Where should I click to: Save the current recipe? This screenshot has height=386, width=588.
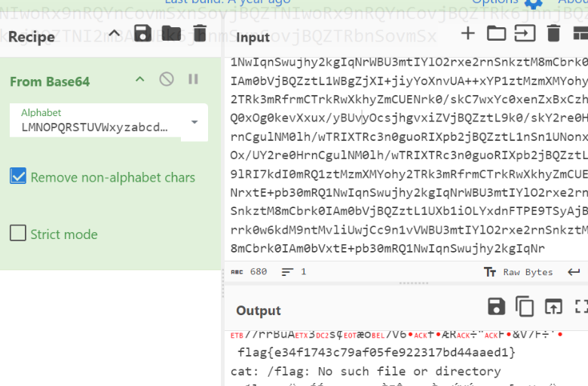[x=143, y=33]
